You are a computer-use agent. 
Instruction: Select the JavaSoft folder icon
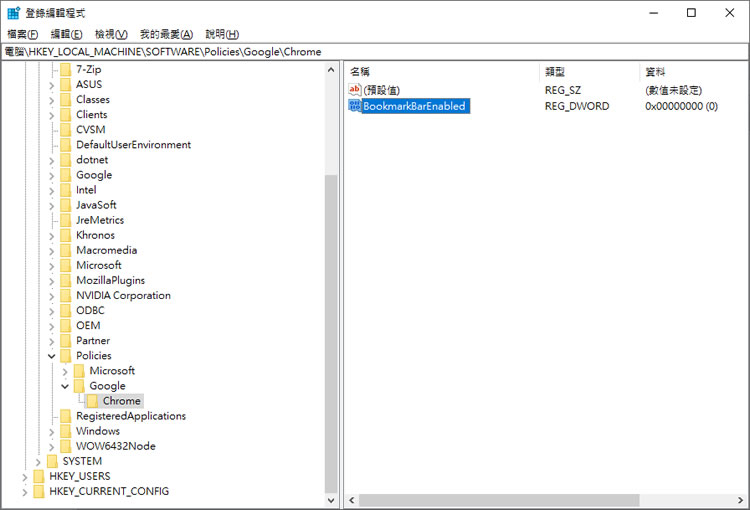[66, 205]
